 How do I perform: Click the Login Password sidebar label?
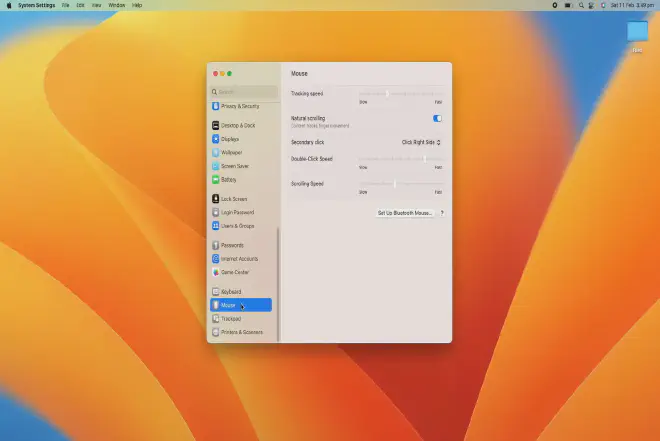237,213
